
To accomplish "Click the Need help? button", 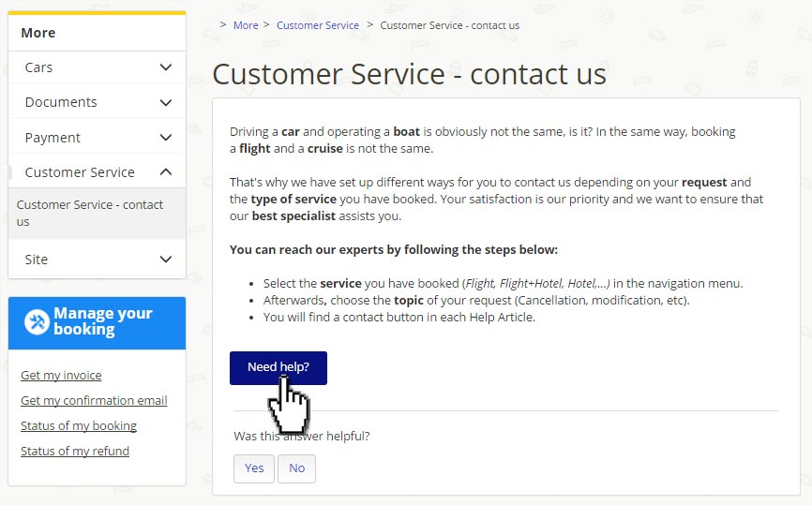I will 278,367.
